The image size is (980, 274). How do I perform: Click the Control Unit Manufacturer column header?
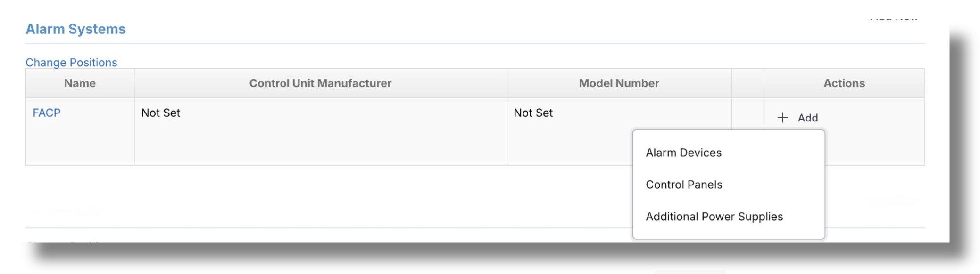coord(320,83)
